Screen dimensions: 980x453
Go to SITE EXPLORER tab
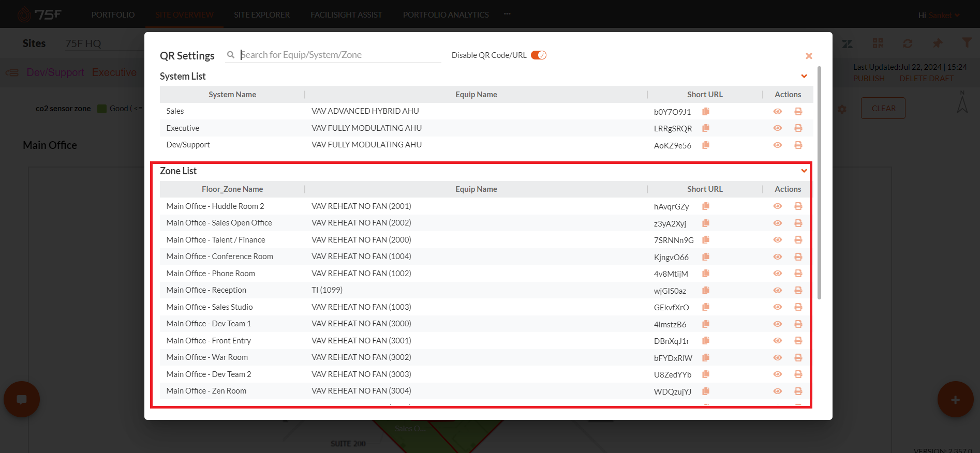262,14
